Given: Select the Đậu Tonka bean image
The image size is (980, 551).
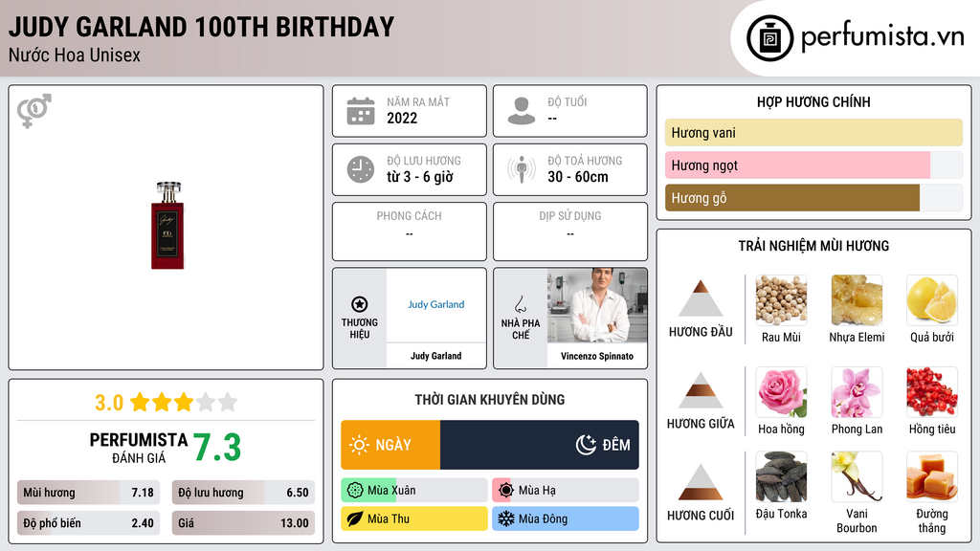Looking at the screenshot, I should click(781, 477).
